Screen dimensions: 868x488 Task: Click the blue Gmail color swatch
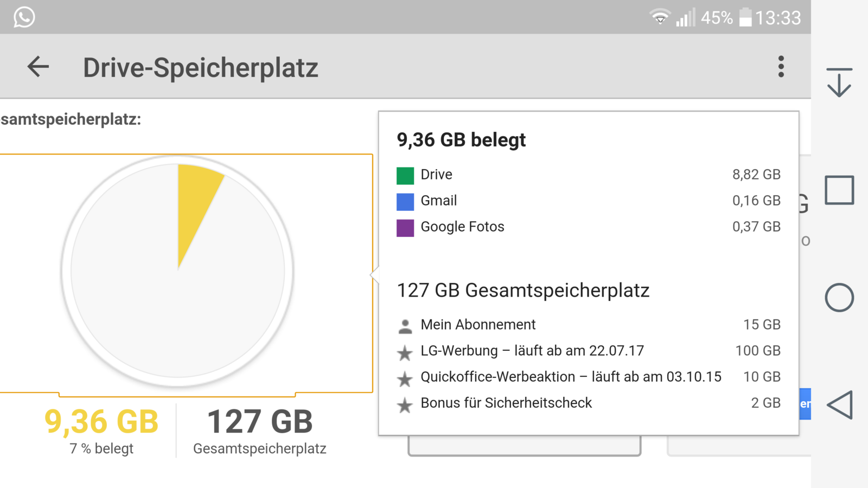405,202
